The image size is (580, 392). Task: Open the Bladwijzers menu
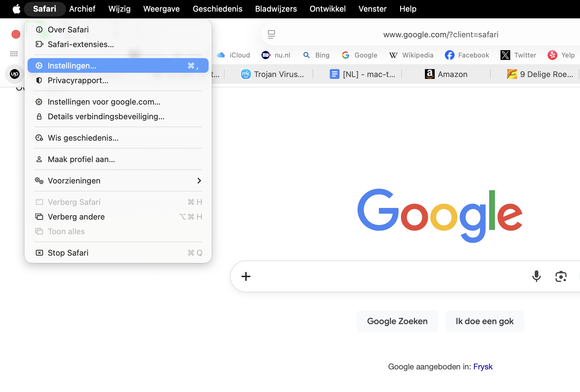276,9
